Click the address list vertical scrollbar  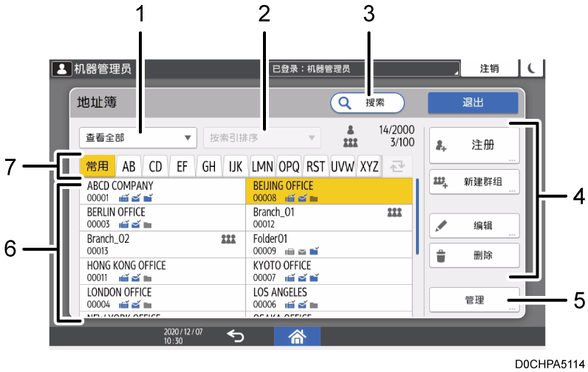(x=417, y=216)
